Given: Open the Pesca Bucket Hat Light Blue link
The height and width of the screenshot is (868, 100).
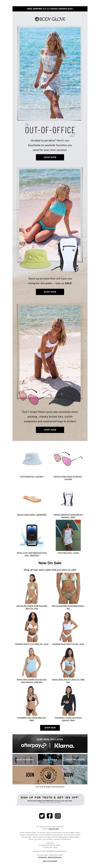Looking at the screenshot, I should click(32, 476).
